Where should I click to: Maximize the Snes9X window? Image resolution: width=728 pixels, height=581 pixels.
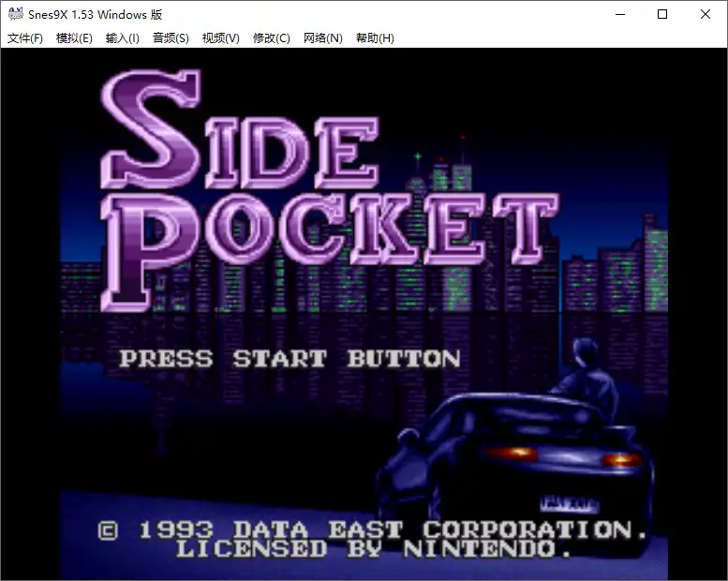[x=662, y=14]
